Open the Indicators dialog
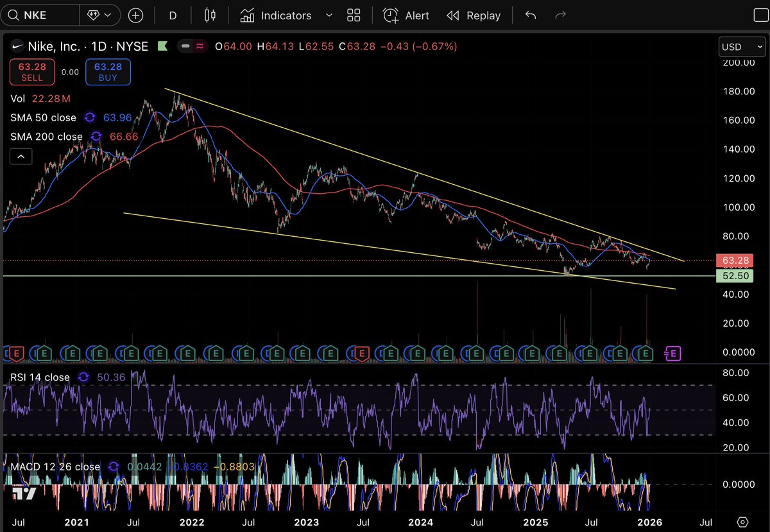Viewport: 770px width, 532px height. pos(276,15)
